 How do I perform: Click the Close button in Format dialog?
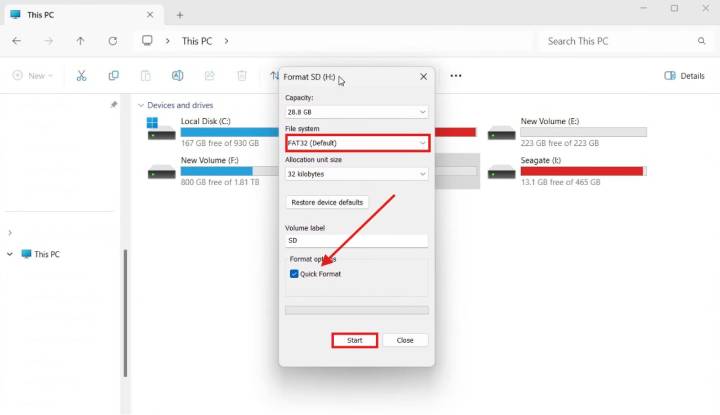click(x=405, y=340)
